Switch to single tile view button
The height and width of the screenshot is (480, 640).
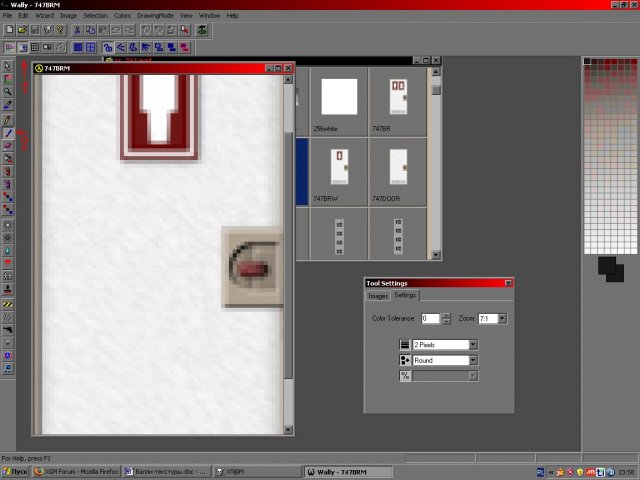point(78,47)
